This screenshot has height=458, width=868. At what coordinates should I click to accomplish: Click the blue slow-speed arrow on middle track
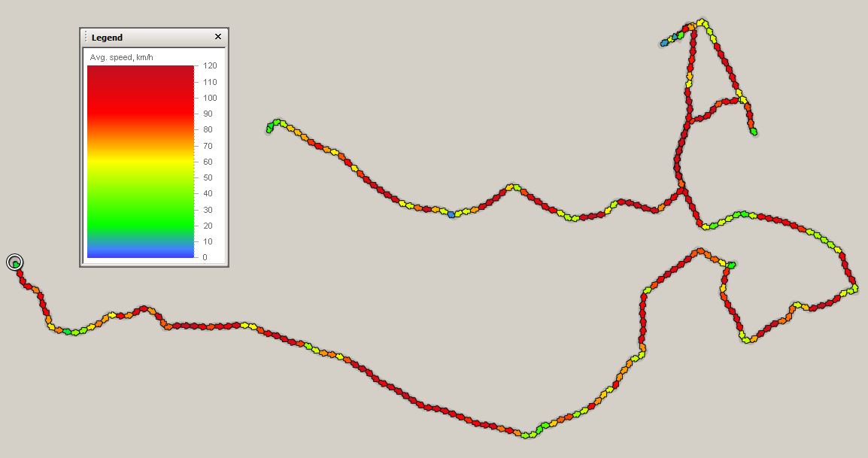pos(451,214)
